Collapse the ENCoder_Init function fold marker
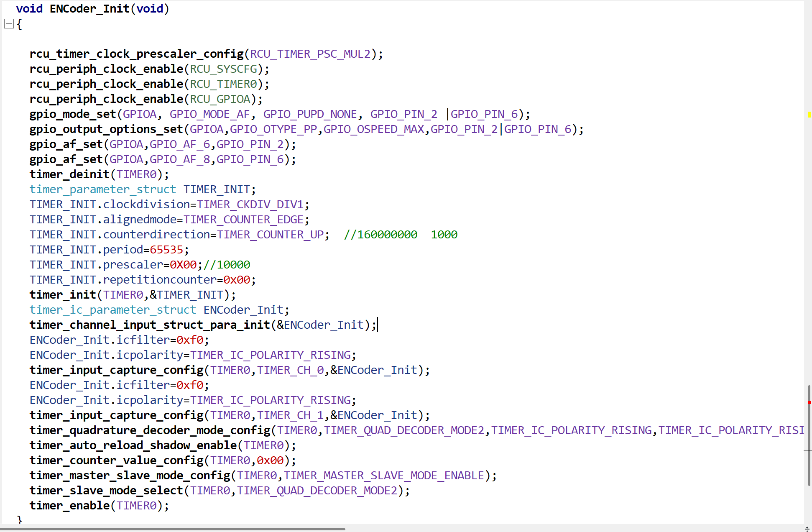Viewport: 812px width, 532px height. click(x=9, y=24)
